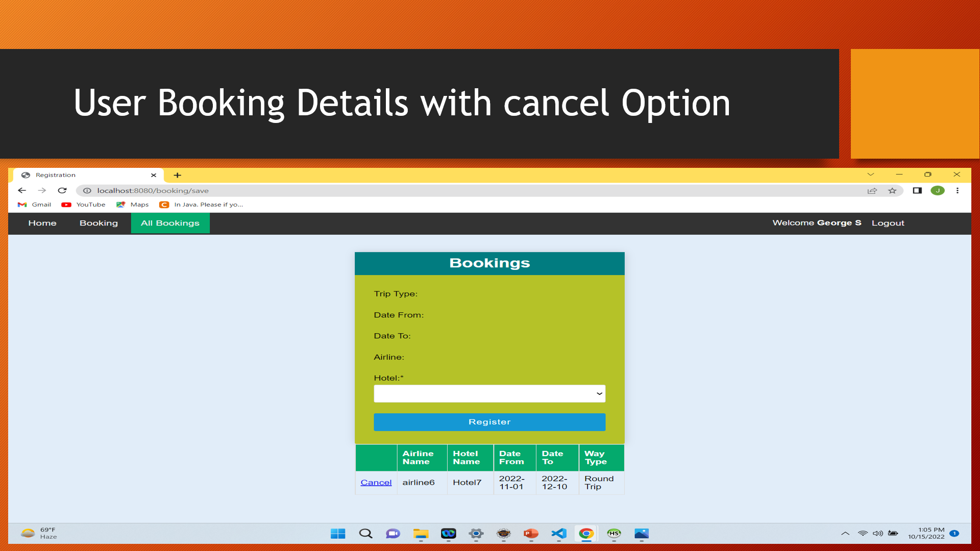Click the Register button
Image resolution: width=980 pixels, height=551 pixels.
(x=489, y=422)
